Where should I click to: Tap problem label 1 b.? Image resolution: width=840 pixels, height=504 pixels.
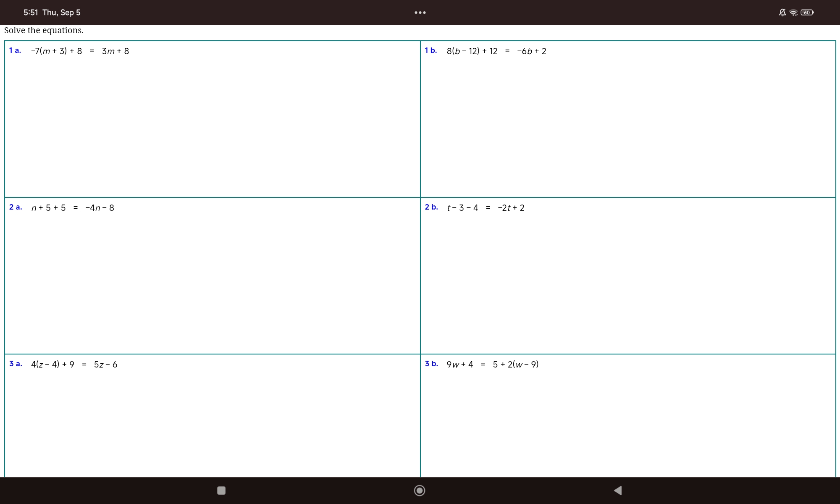(x=431, y=50)
